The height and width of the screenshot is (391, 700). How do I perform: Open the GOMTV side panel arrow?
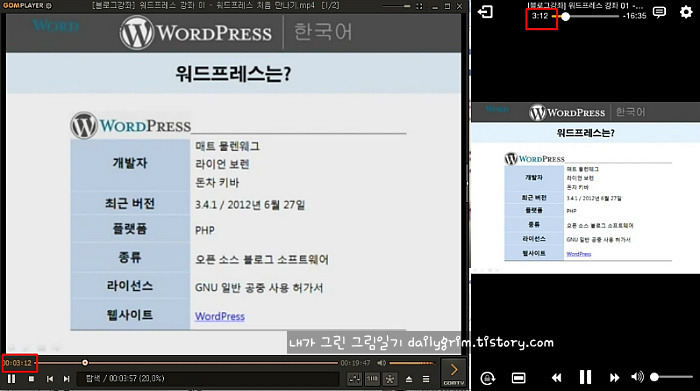coord(454,372)
